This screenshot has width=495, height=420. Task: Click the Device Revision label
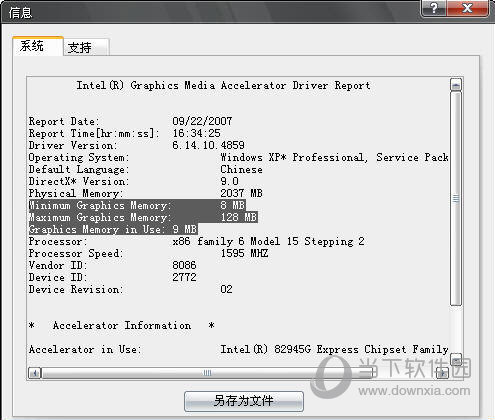(x=76, y=289)
